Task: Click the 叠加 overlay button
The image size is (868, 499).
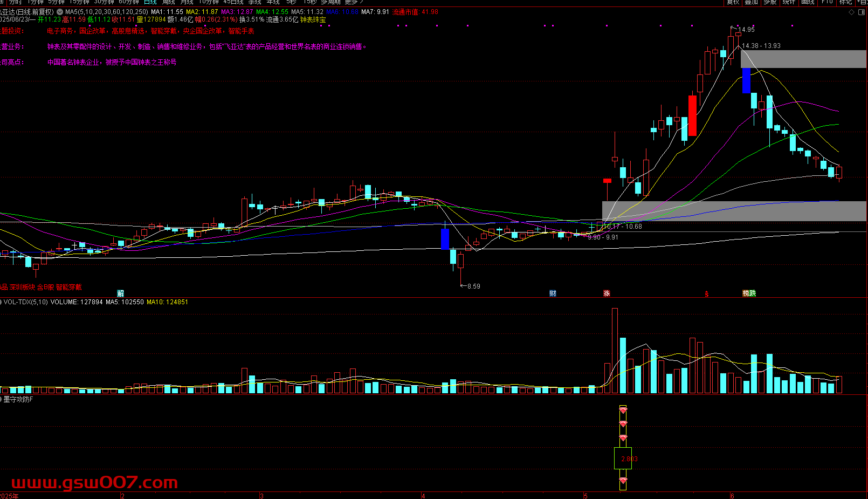Action: coord(751,2)
